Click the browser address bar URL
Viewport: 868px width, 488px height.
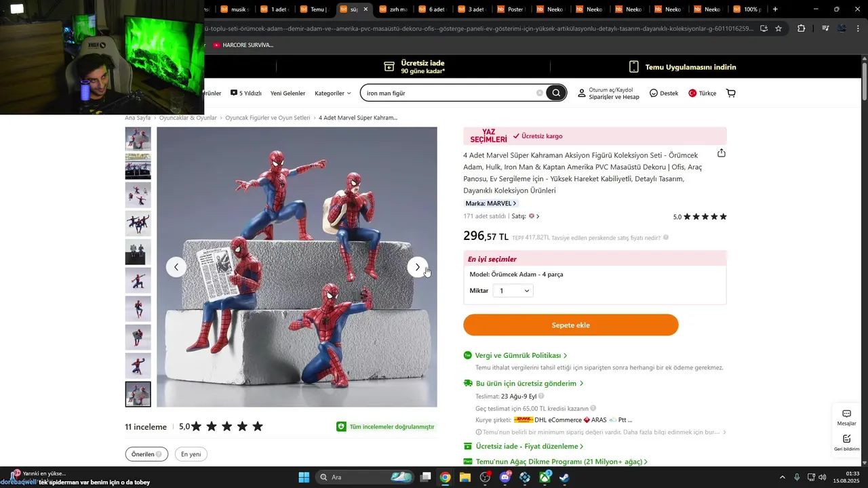[478, 28]
